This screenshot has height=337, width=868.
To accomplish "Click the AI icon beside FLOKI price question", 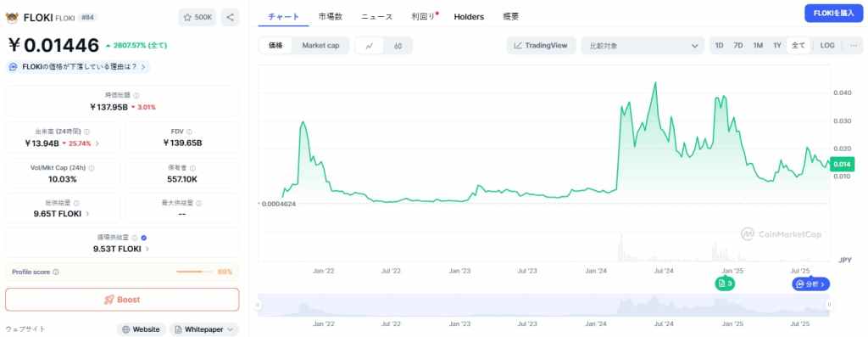I will coord(14,67).
